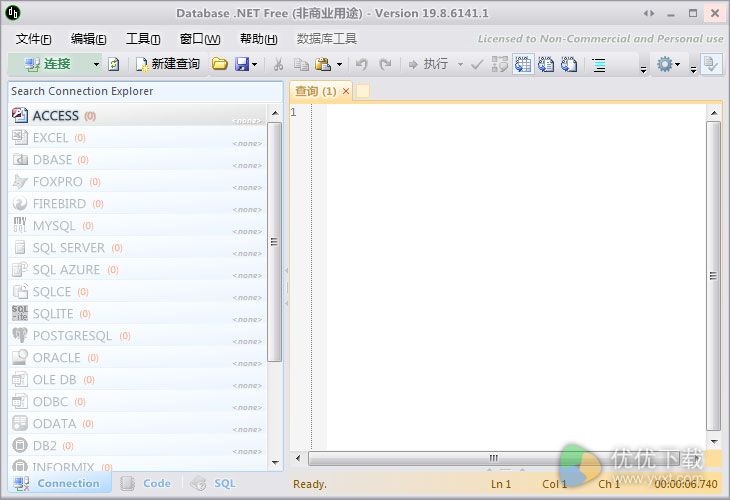730x500 pixels.
Task: Click the SQLITE icon
Action: [x=20, y=313]
